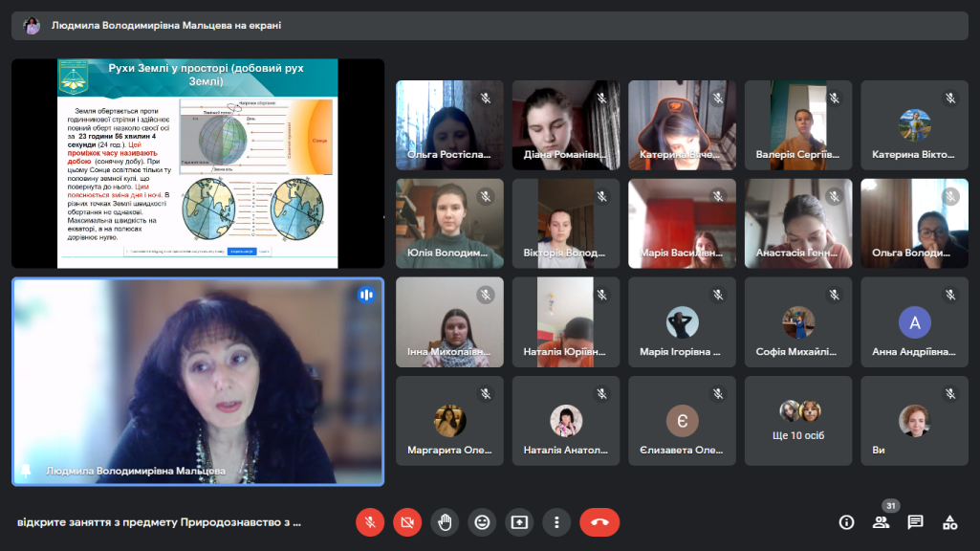The image size is (980, 551).
Task: Click the muted mic icon on Маргарита Оле... tile
Action: pos(486,393)
